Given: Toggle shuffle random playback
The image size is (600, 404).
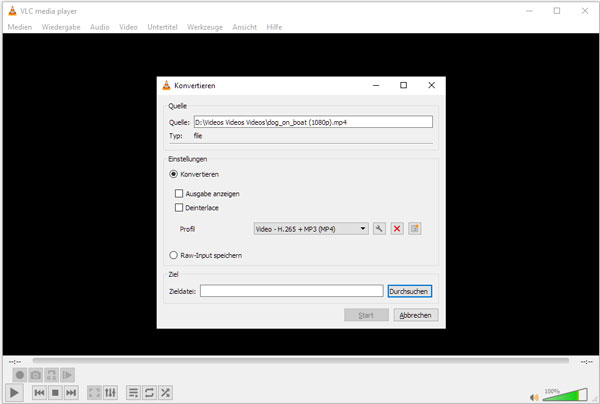Looking at the screenshot, I should tap(165, 393).
